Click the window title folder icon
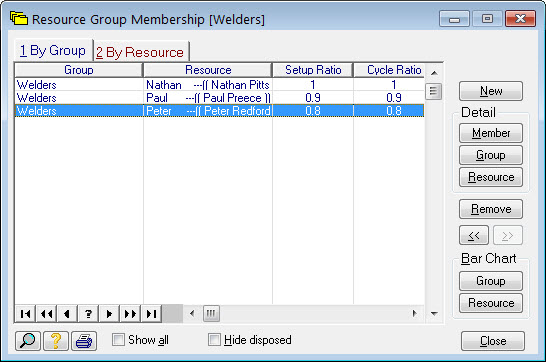Screen dimensions: 546x362 (x=19, y=18)
